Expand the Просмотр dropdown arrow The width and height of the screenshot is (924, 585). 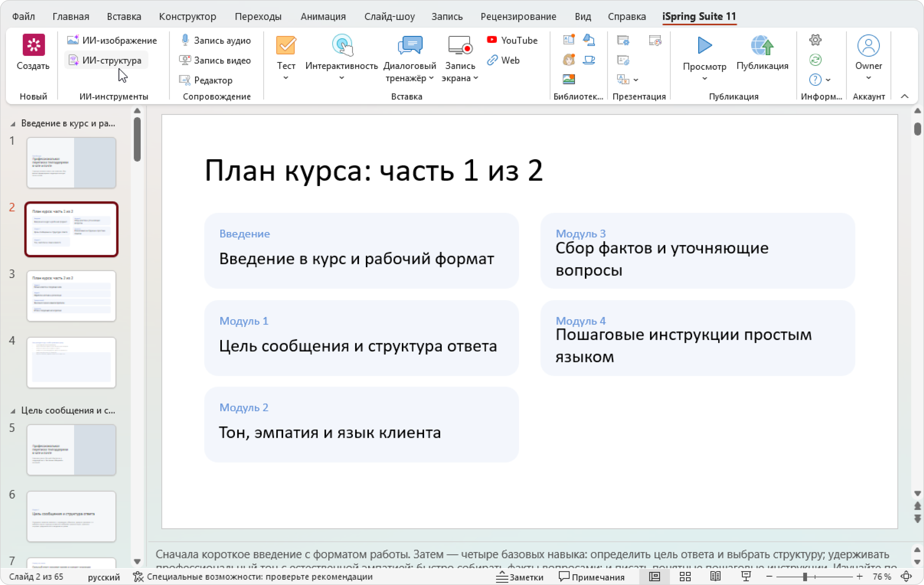[705, 79]
